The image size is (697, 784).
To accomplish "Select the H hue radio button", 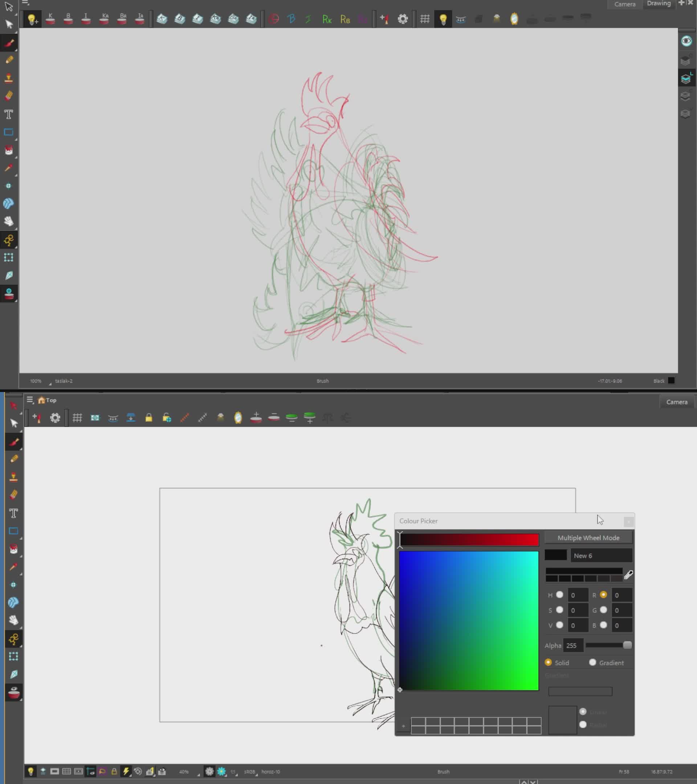I will click(x=559, y=595).
